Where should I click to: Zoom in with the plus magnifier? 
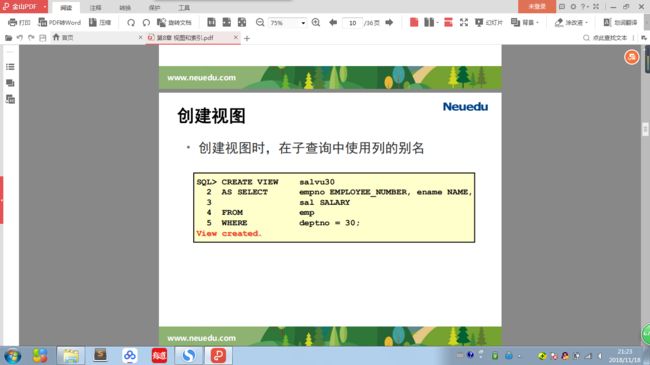[316, 22]
